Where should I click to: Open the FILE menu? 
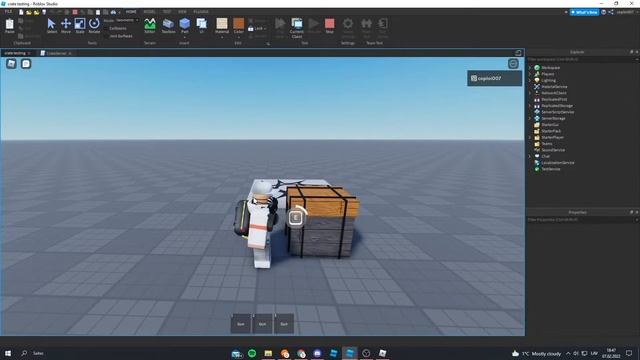point(8,12)
